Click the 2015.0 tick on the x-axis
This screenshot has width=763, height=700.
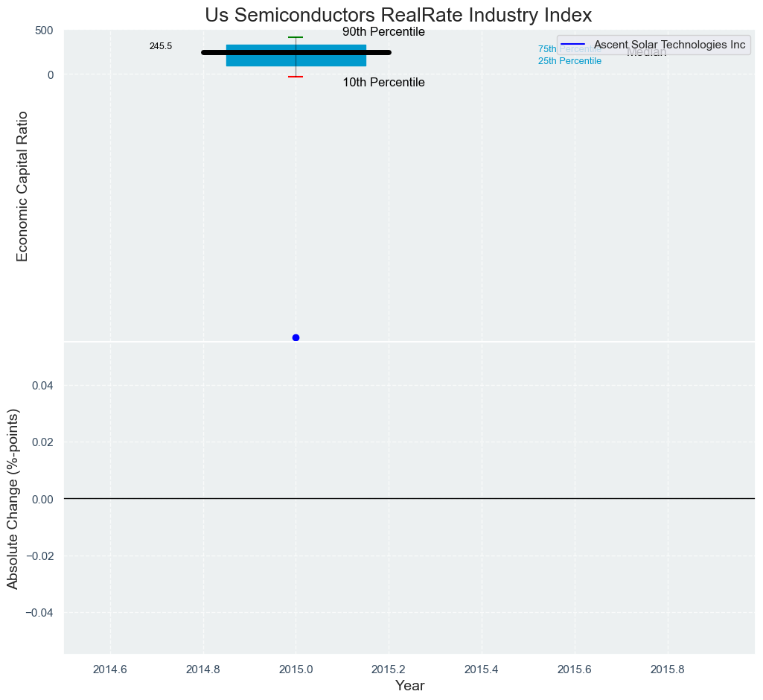[x=296, y=669]
